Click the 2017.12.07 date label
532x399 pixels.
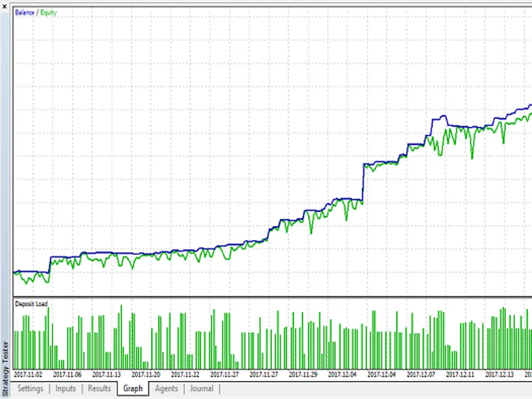point(421,374)
